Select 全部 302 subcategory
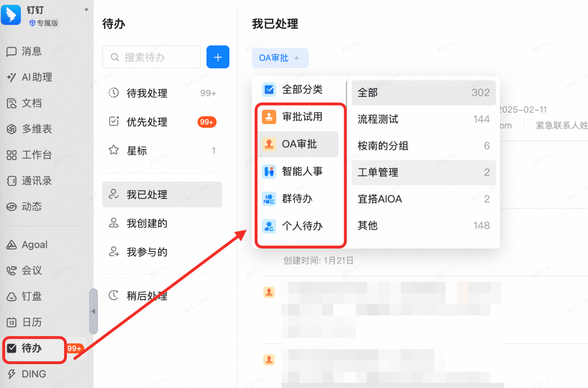The width and height of the screenshot is (588, 388). click(423, 92)
